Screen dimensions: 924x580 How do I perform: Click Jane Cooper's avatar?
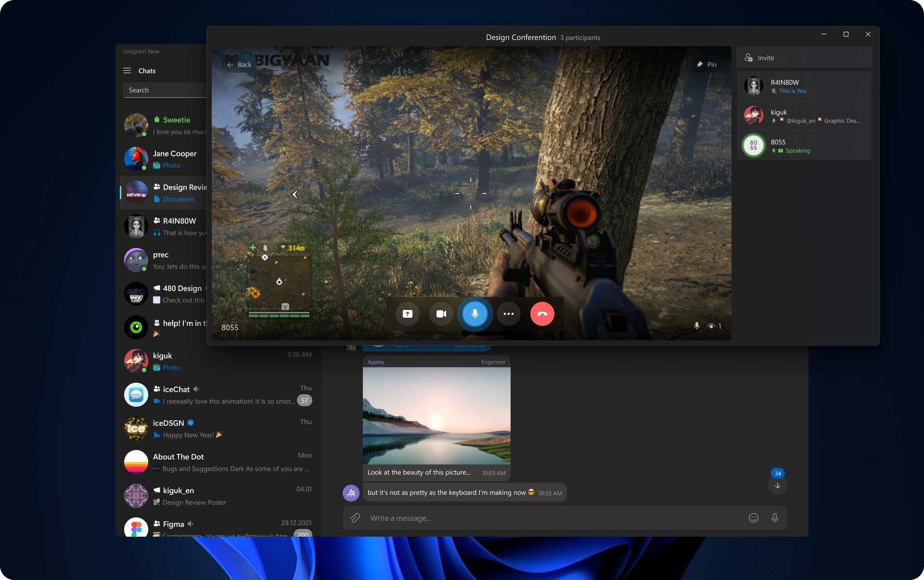(136, 159)
